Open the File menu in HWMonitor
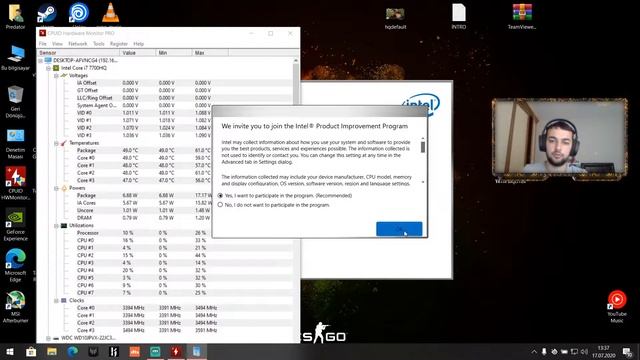640x360 pixels. click(x=42, y=44)
